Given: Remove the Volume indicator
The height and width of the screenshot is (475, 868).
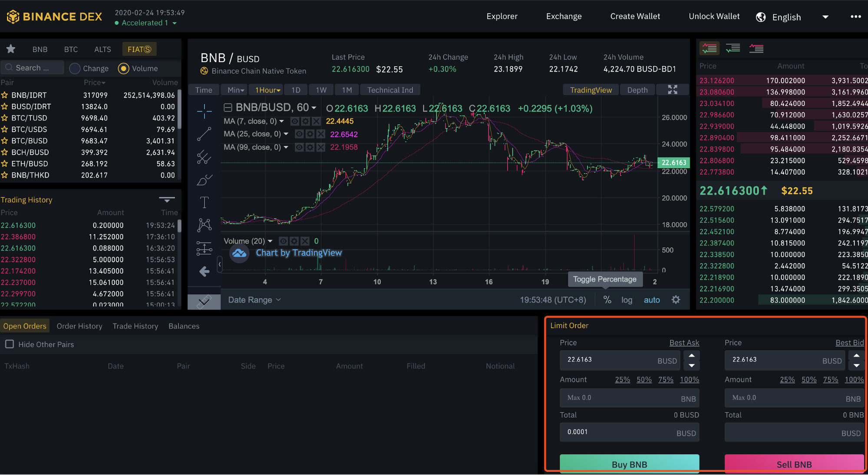Looking at the screenshot, I should [305, 241].
